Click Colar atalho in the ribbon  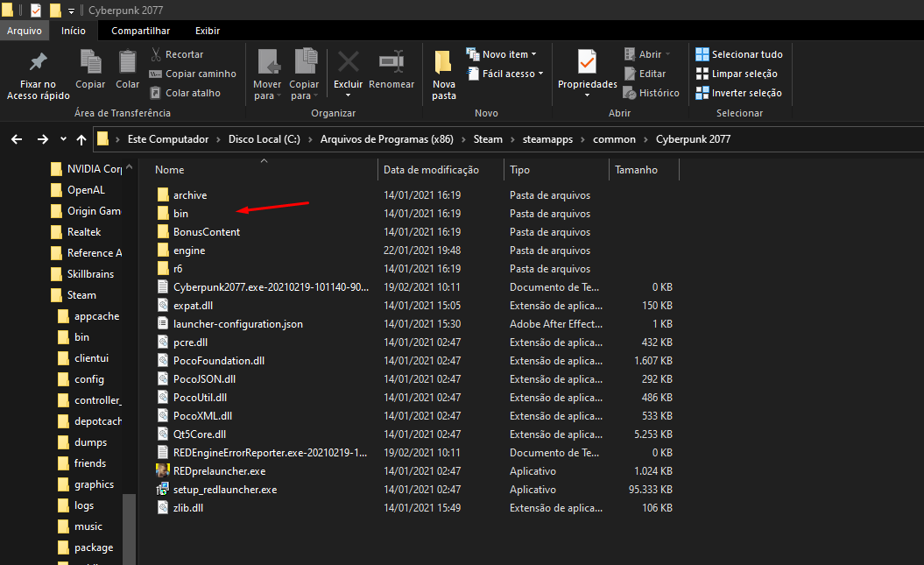(x=185, y=93)
